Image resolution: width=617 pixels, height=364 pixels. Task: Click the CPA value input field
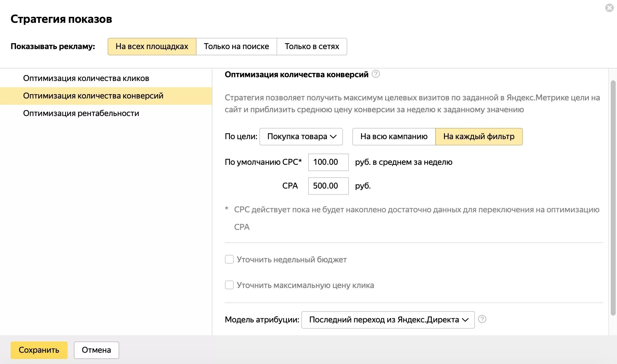pyautogui.click(x=328, y=186)
